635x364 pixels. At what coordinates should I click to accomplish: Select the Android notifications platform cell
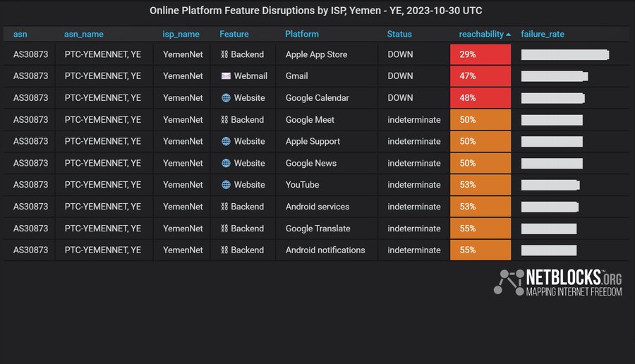click(x=325, y=250)
